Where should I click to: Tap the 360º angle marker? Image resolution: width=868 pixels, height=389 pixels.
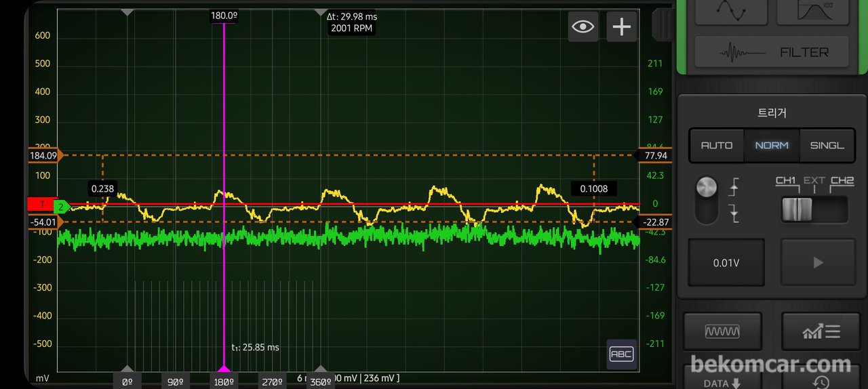pos(319,381)
